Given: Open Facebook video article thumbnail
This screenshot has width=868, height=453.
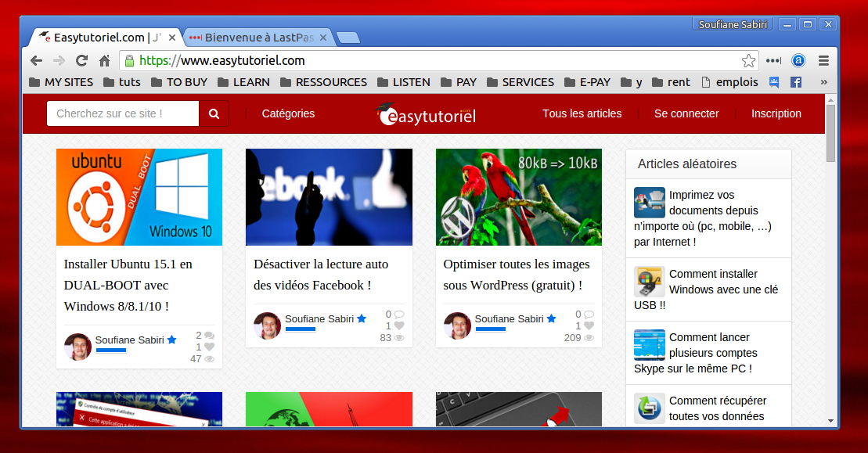Looking at the screenshot, I should click(329, 197).
